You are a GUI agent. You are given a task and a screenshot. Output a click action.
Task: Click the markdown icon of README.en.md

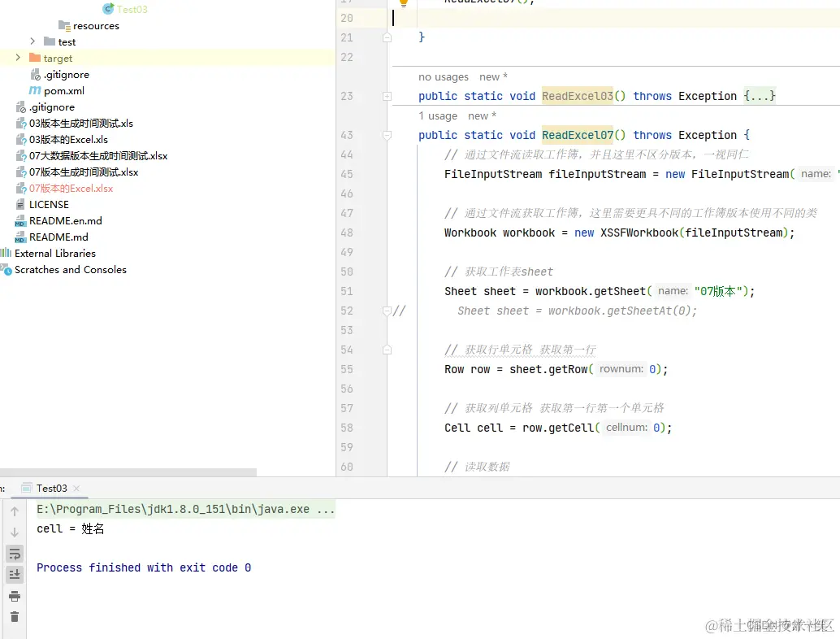[x=20, y=221]
